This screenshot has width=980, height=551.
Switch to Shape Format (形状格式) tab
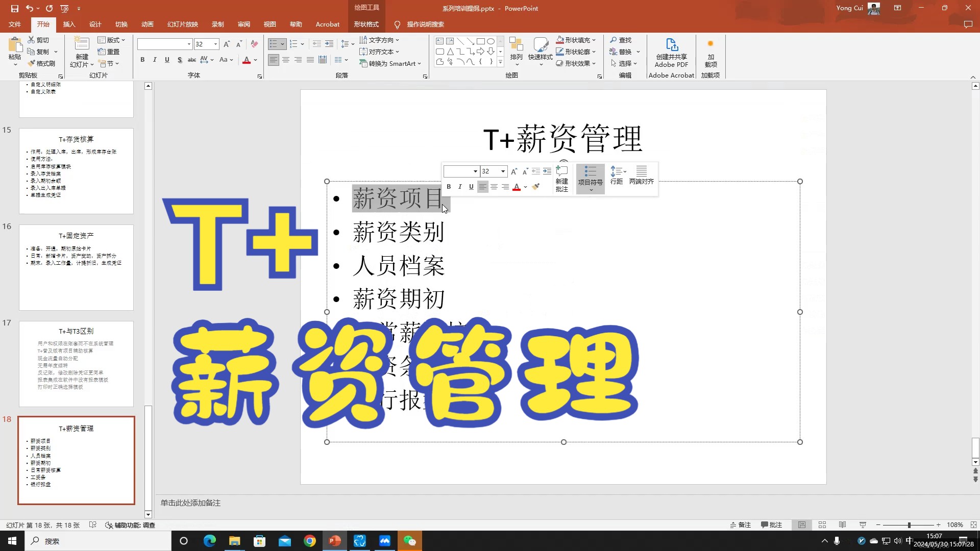[x=366, y=24]
